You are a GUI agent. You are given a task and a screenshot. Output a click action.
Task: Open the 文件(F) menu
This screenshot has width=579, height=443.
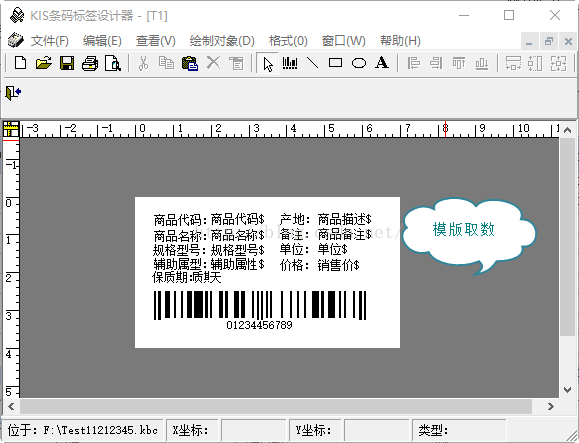click(x=49, y=41)
